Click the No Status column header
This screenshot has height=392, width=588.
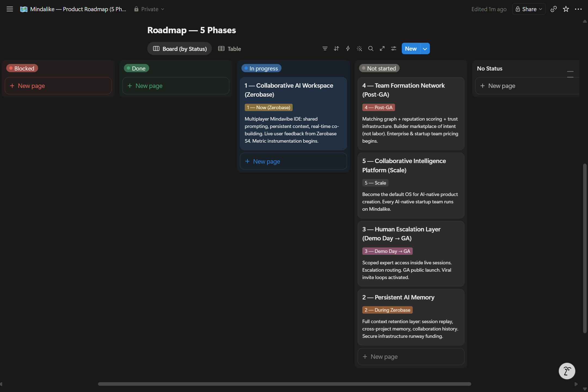[x=490, y=68]
